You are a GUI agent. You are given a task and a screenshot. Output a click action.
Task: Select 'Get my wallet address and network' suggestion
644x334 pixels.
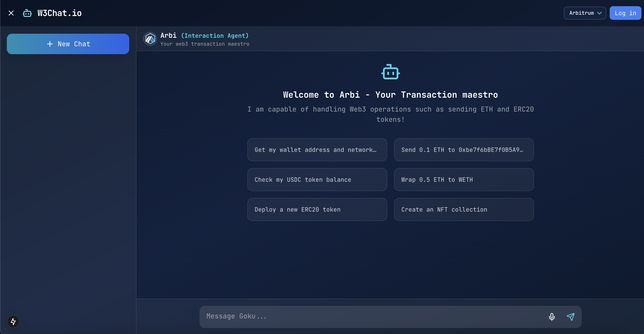point(317,150)
